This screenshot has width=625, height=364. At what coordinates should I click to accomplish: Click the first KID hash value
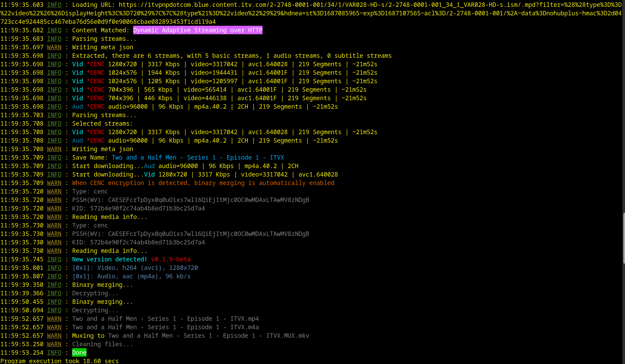(x=147, y=208)
